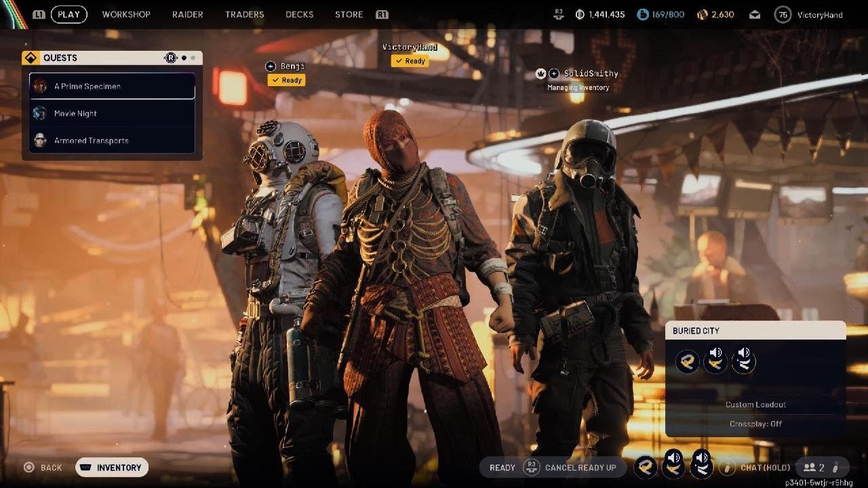Image resolution: width=868 pixels, height=488 pixels.
Task: Select the Movie Night quest
Action: click(112, 113)
